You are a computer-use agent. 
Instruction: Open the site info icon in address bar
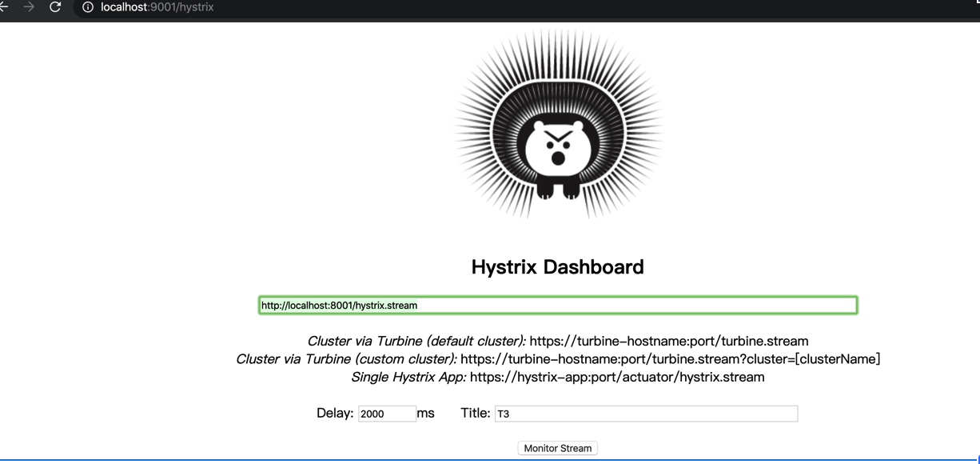[88, 7]
